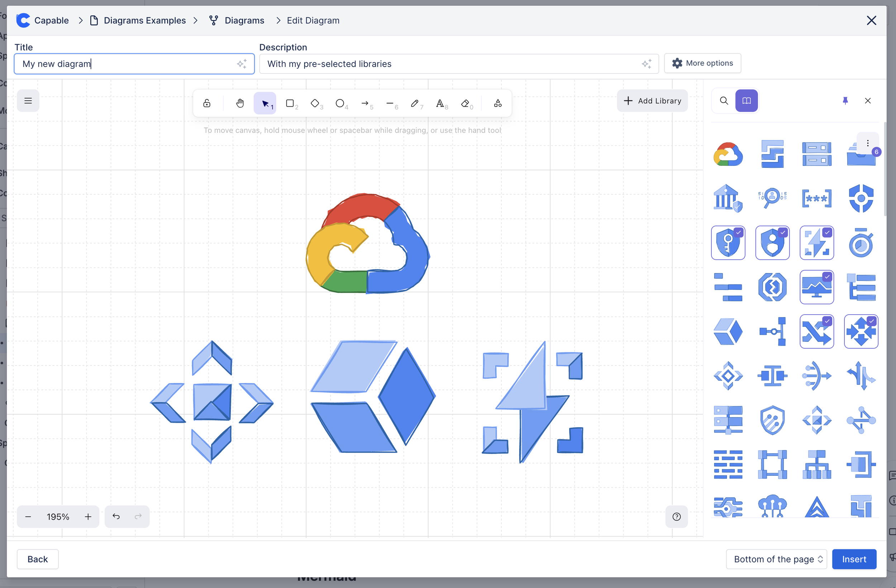Open the Bottom of the page dropdown
The image size is (896, 588).
click(776, 559)
